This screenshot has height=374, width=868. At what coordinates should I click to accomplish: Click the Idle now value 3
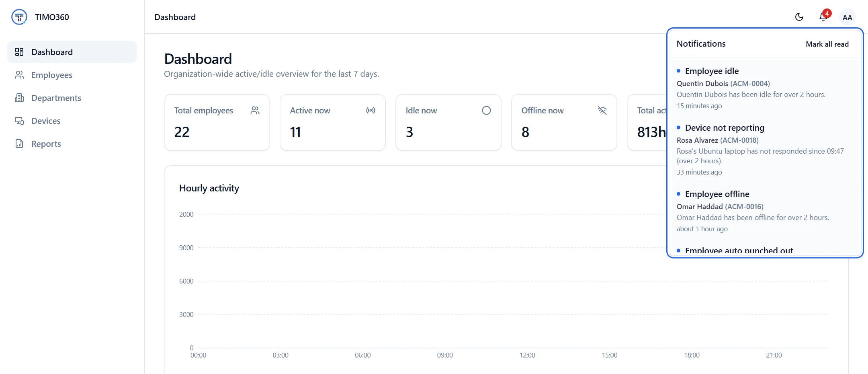point(409,132)
